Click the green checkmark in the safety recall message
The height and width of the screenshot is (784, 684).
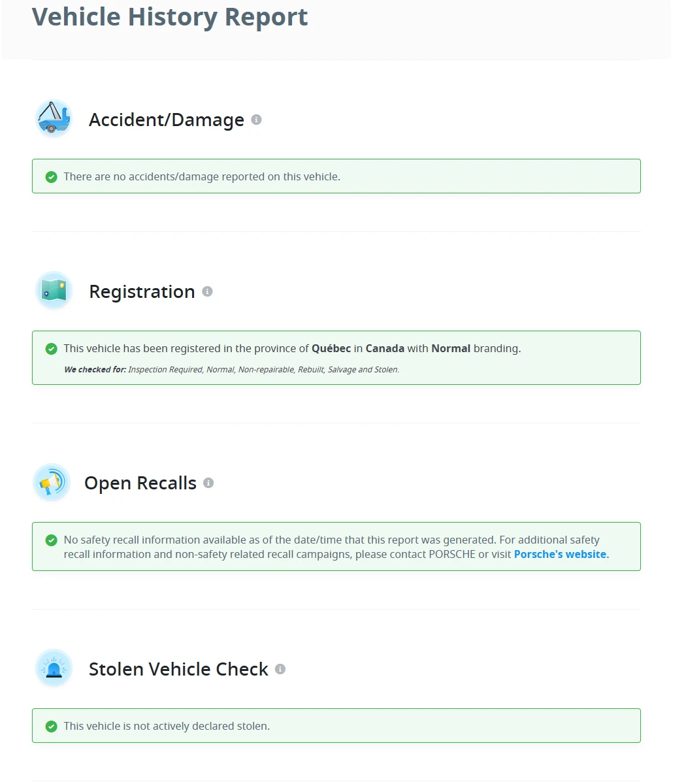51,540
